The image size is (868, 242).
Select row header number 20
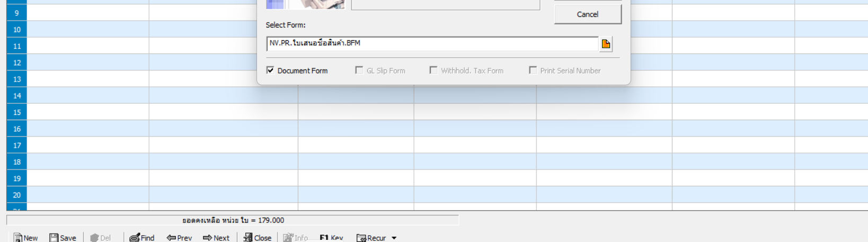click(x=17, y=195)
